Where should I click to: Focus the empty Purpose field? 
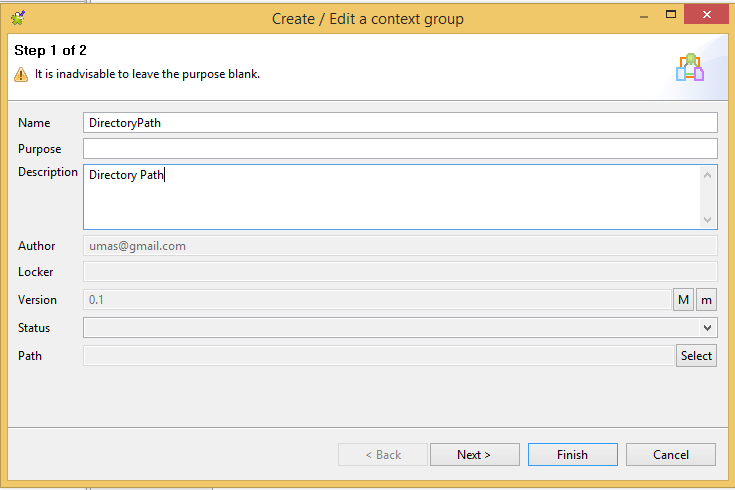click(400, 149)
